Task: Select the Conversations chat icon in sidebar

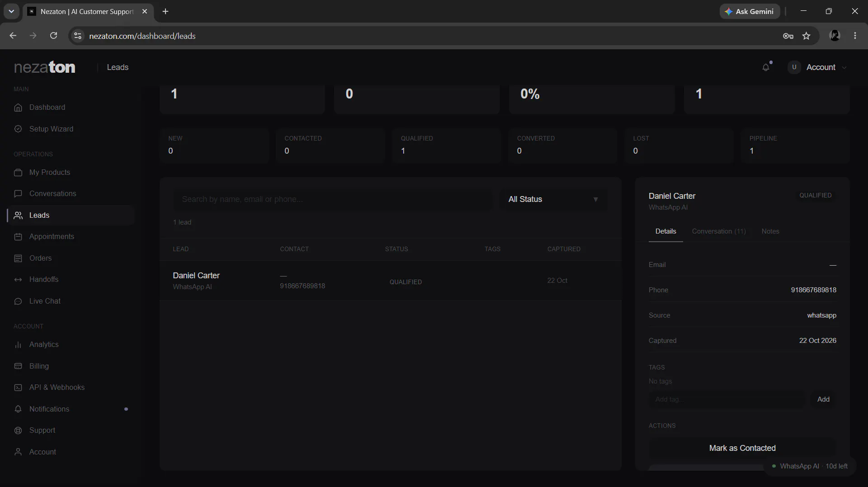Action: click(18, 194)
